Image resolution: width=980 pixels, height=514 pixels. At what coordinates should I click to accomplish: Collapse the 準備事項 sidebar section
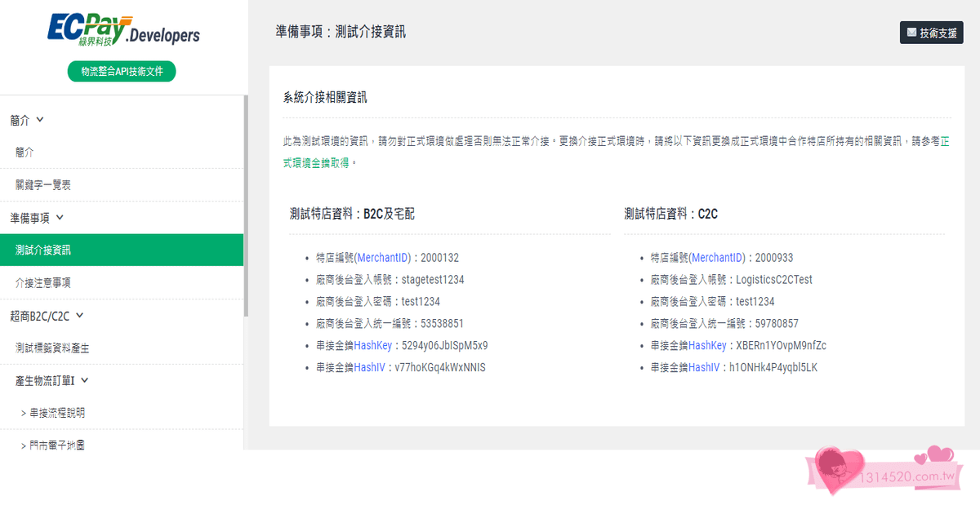pos(38,217)
